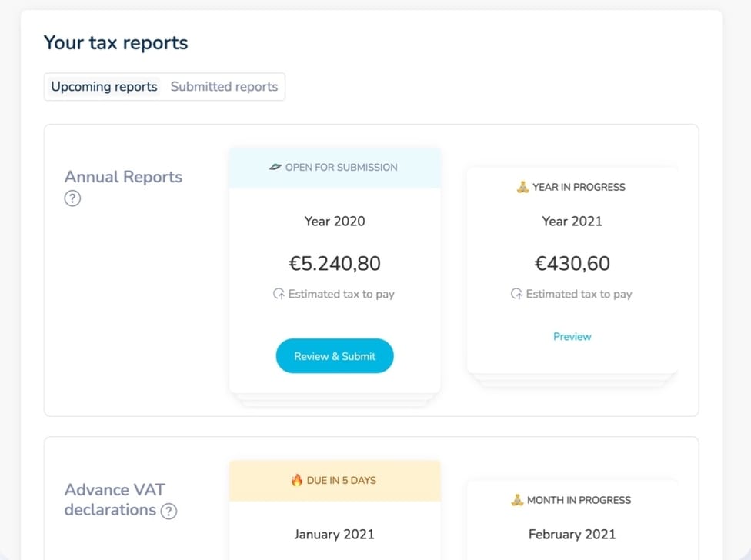Click the estimate icon under €430,60
This screenshot has width=751, height=560.
(516, 294)
